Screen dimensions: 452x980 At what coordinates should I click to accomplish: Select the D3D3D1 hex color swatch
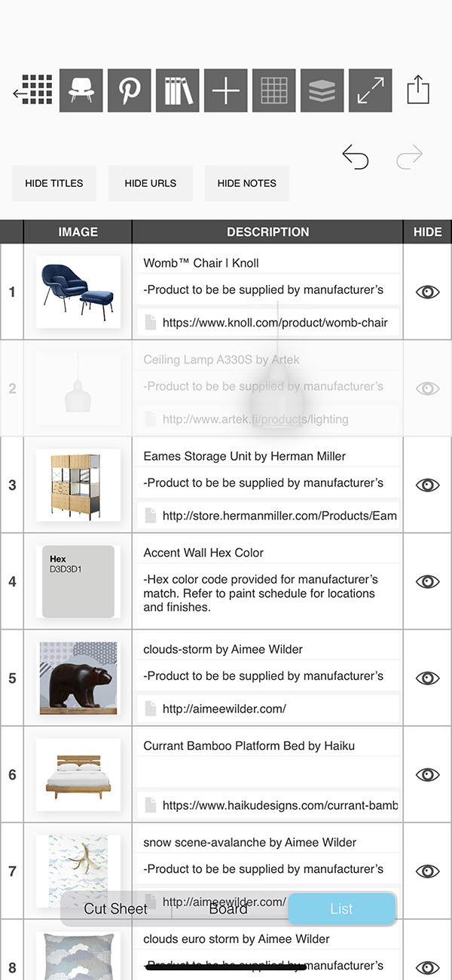[78, 581]
